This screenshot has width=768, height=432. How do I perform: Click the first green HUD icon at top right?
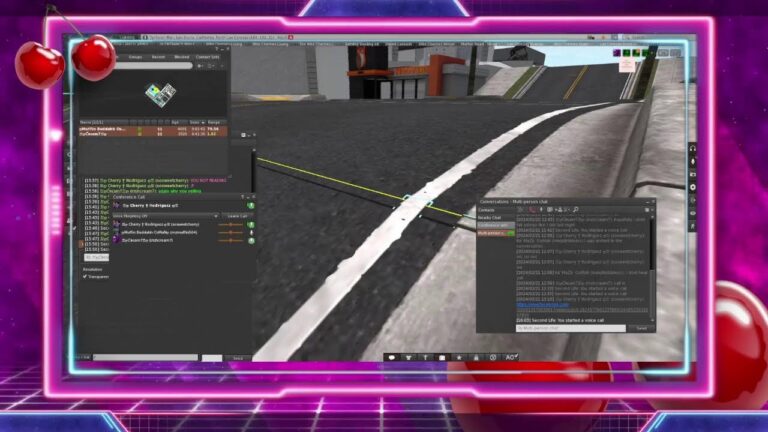pos(626,52)
